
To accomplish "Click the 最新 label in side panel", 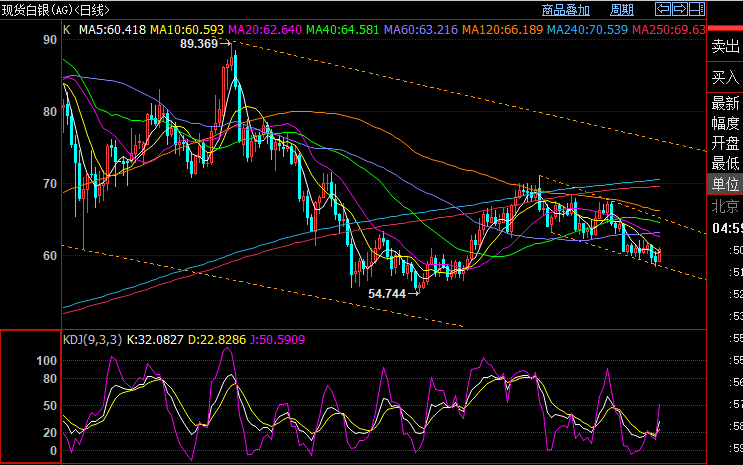I will pos(725,103).
